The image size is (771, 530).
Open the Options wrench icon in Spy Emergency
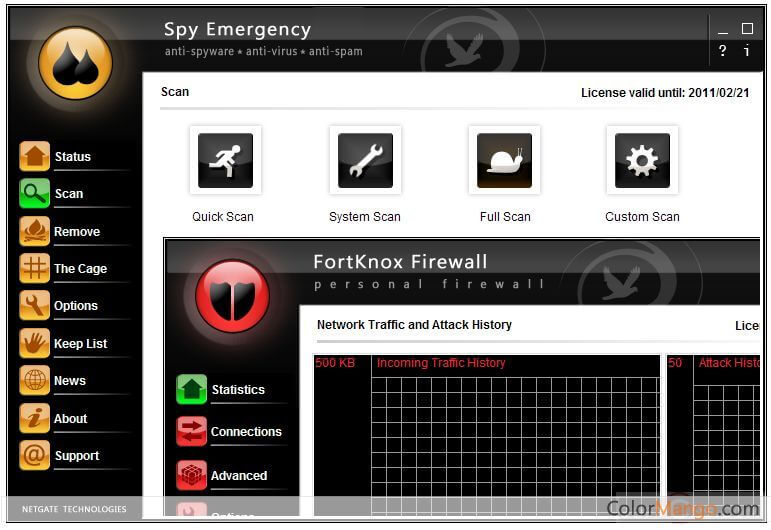coord(34,305)
